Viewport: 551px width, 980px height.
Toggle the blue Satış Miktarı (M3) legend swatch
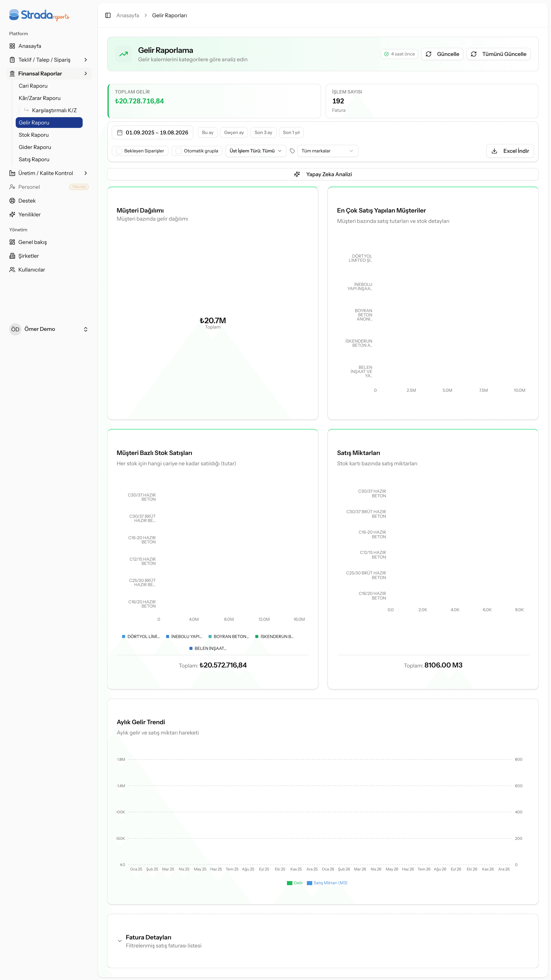click(309, 883)
